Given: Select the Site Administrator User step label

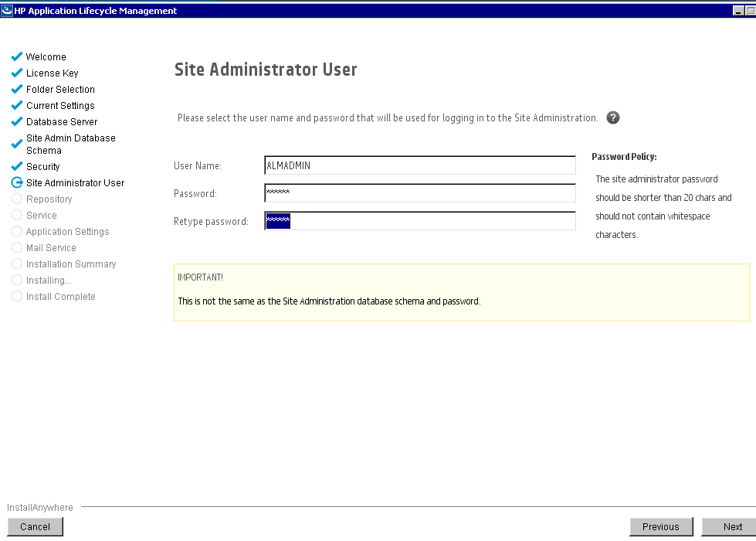Looking at the screenshot, I should point(75,183).
